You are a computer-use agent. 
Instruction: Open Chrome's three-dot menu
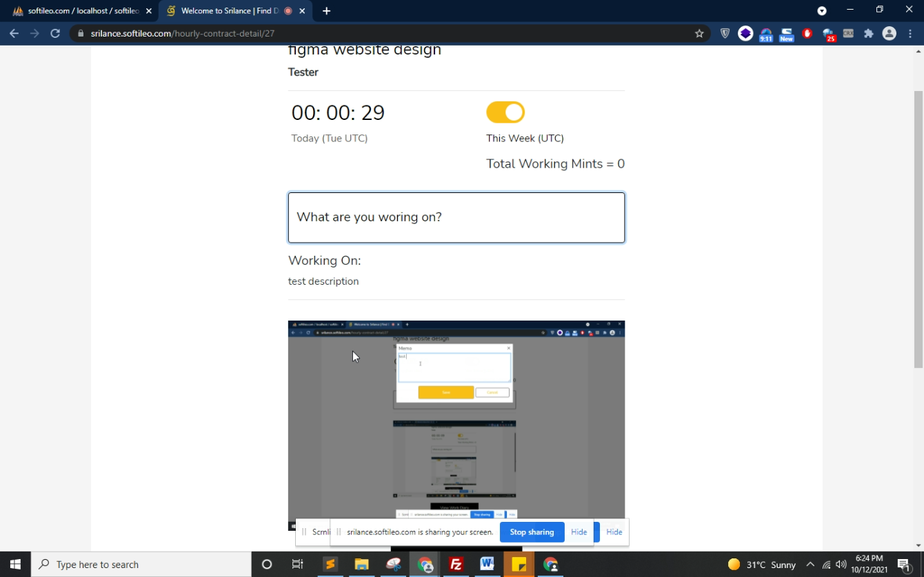(910, 33)
